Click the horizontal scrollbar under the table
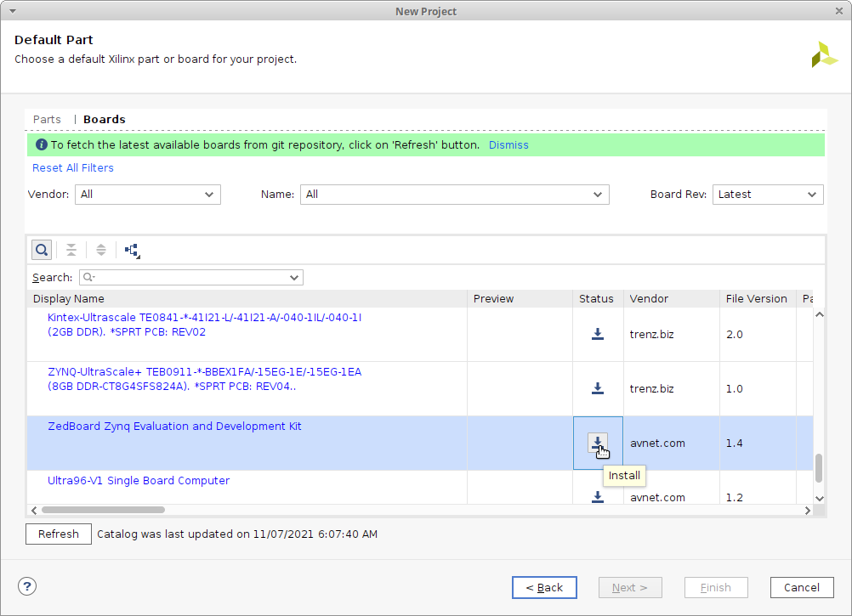The width and height of the screenshot is (852, 616). click(x=102, y=510)
